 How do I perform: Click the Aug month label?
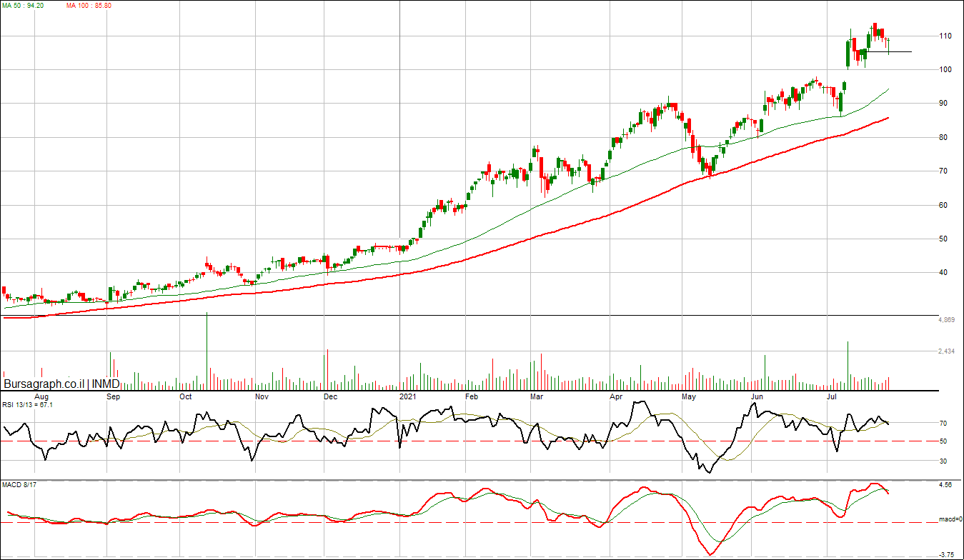(41, 396)
